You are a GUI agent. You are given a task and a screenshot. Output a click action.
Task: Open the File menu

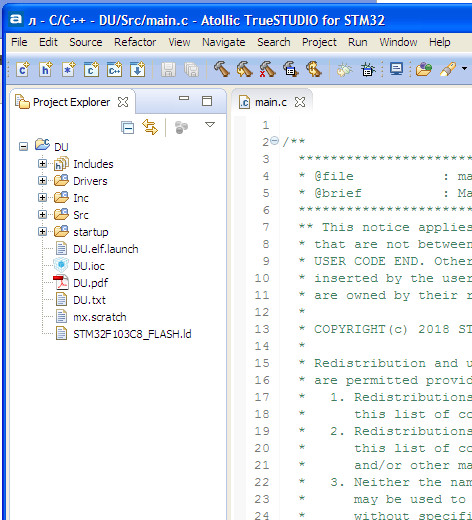19,42
